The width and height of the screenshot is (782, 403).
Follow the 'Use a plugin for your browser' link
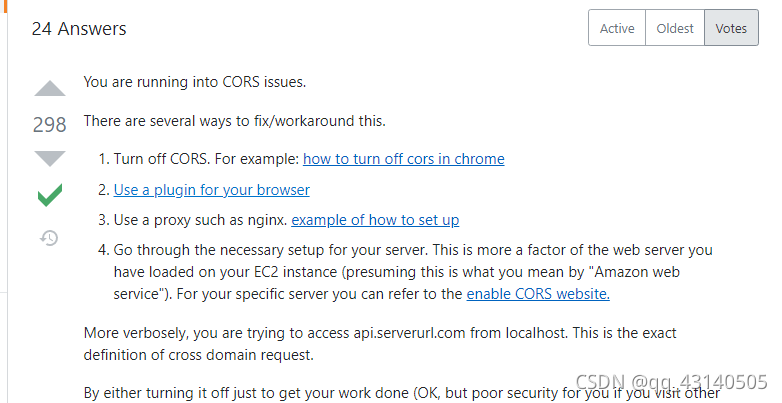tap(211, 190)
